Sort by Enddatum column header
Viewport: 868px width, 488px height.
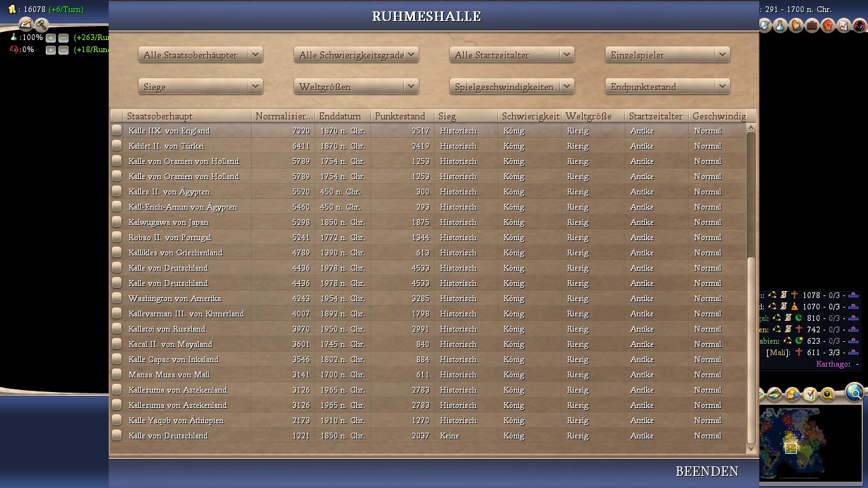[x=342, y=116]
